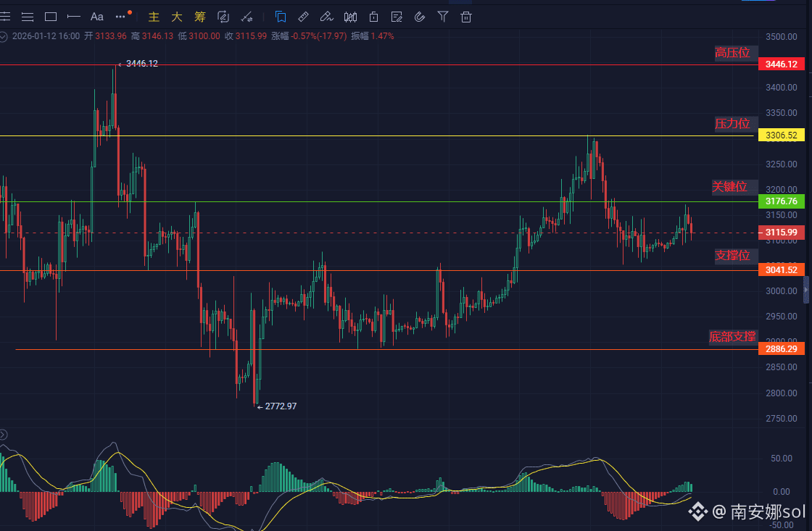The image size is (812, 531).
Task: Click the magnet snap icon
Action: (420, 17)
